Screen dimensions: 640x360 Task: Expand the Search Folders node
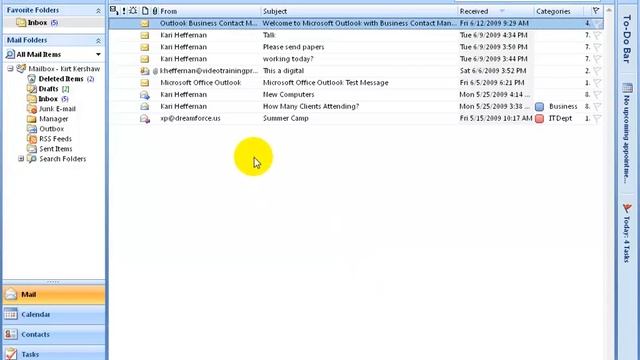tap(21, 159)
